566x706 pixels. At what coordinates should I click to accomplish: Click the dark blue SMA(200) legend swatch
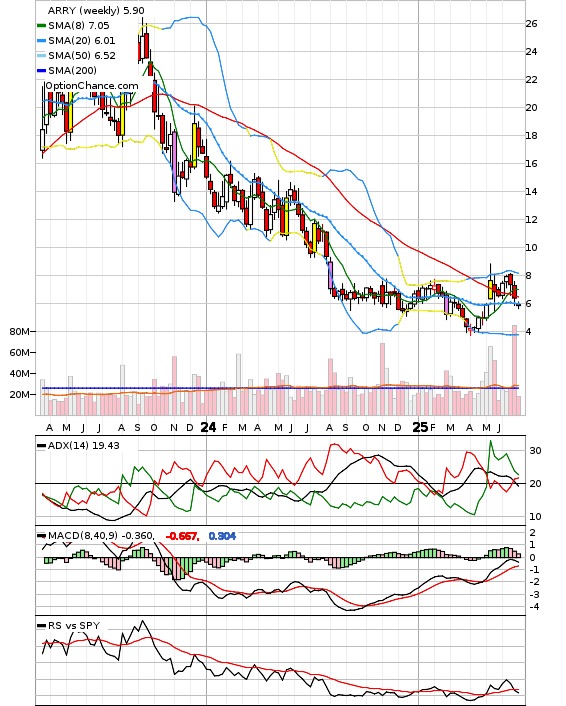41,70
